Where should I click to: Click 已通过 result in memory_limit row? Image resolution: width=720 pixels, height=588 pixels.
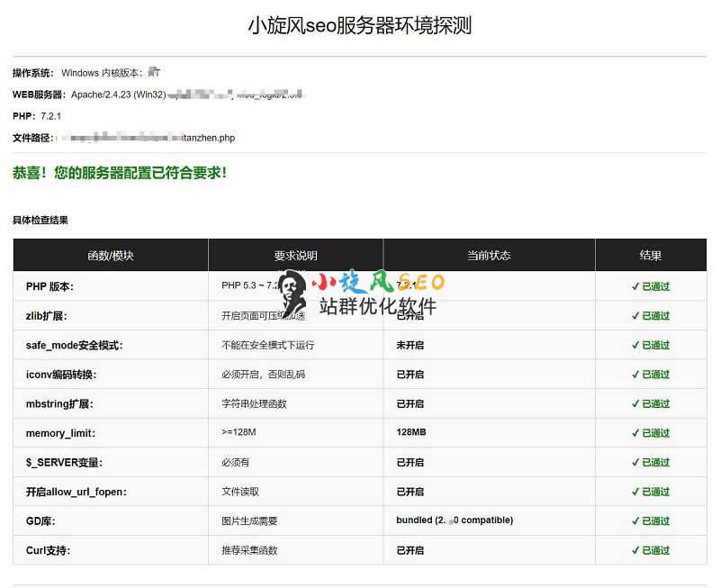pyautogui.click(x=651, y=433)
